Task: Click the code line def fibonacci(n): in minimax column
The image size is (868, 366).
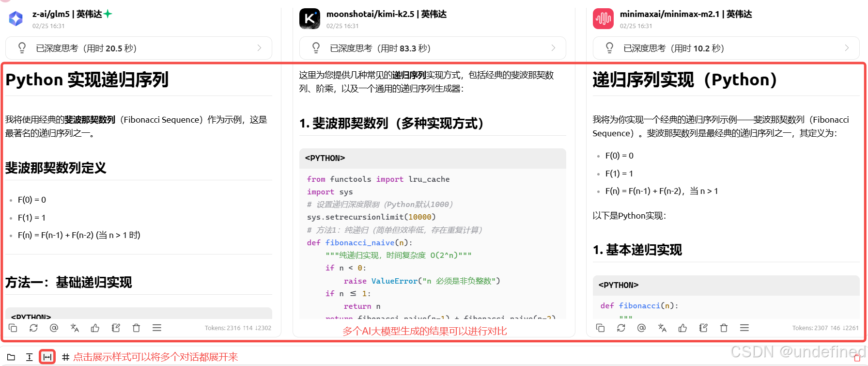Action: 639,305
